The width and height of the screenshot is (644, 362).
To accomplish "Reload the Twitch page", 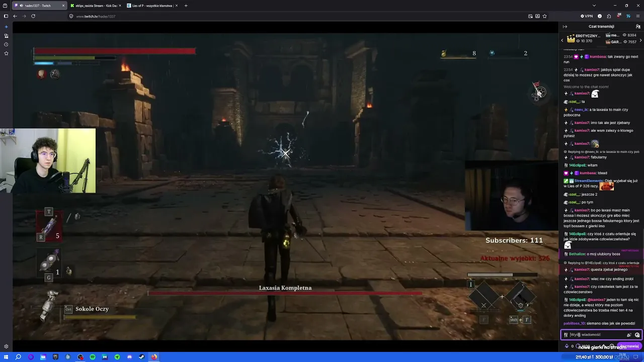I will [33, 16].
